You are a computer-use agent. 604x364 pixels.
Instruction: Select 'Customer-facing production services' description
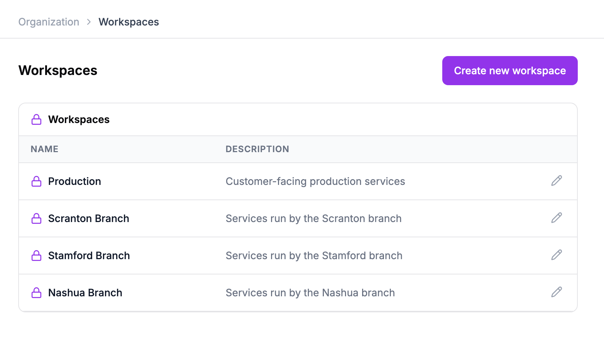315,181
